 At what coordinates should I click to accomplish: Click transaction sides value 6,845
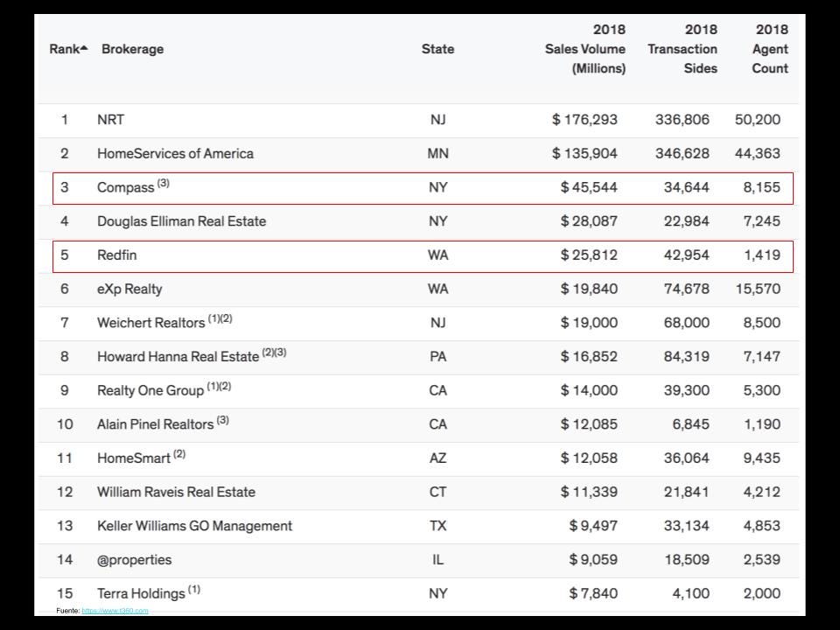tap(690, 424)
